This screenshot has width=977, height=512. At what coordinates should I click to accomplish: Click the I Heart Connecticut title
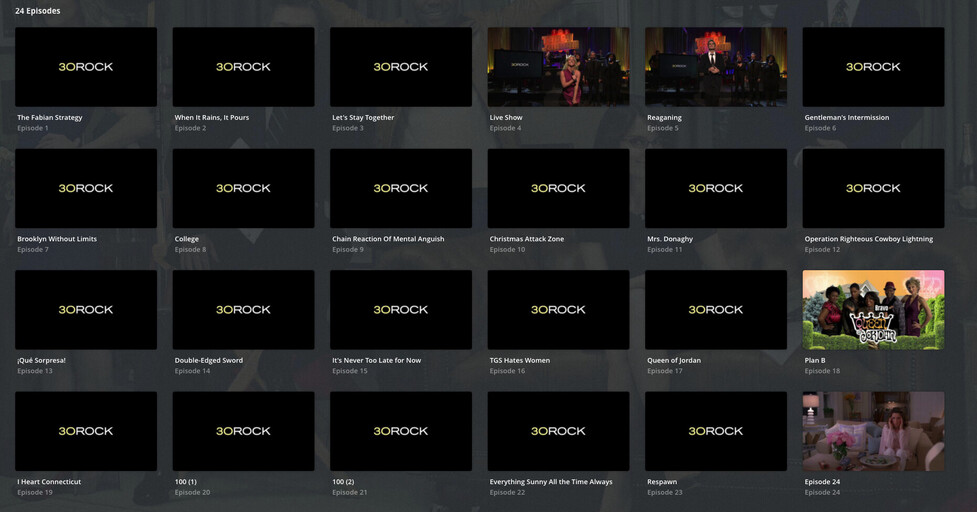point(49,481)
